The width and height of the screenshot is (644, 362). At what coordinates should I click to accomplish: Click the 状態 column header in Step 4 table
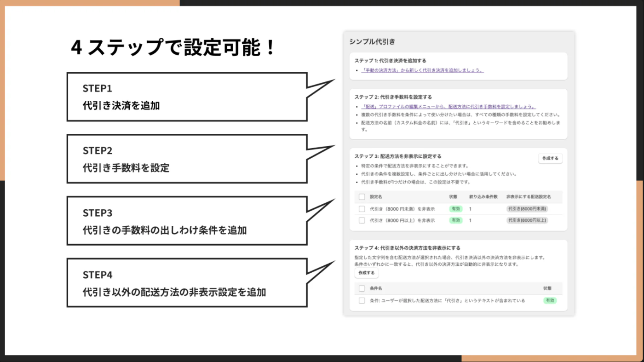pos(547,288)
